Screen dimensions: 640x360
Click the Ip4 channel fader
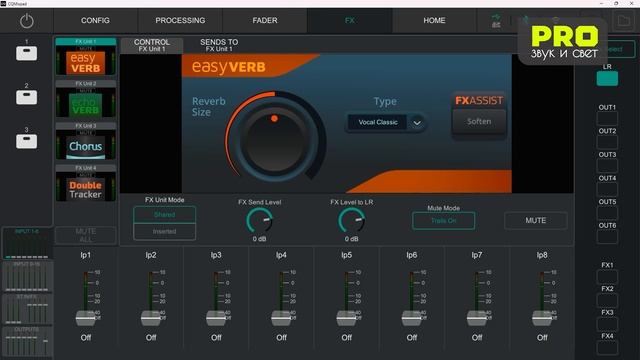(x=281, y=318)
